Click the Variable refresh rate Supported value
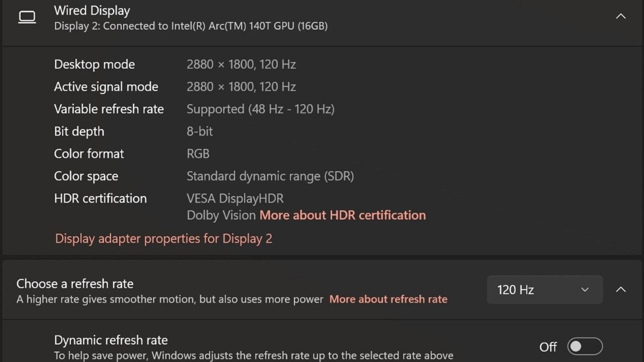This screenshot has width=644, height=362. point(260,109)
